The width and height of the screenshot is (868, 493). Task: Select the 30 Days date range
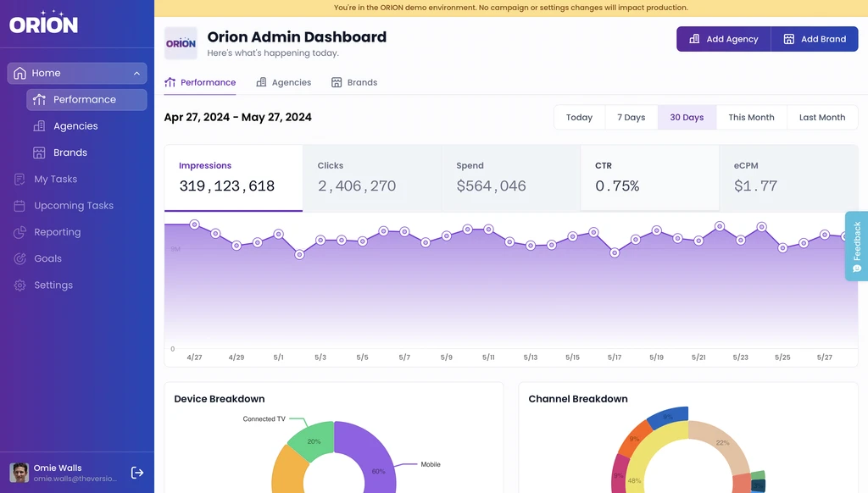pyautogui.click(x=687, y=117)
